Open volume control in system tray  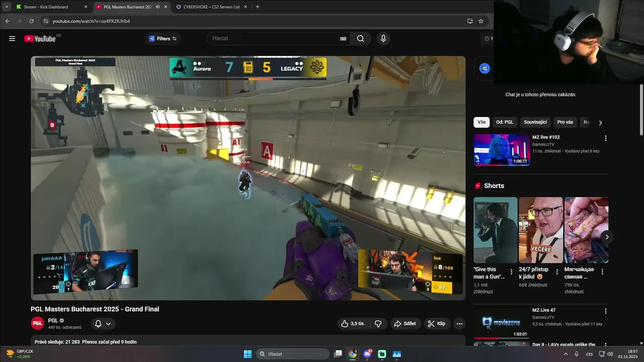pos(610,354)
